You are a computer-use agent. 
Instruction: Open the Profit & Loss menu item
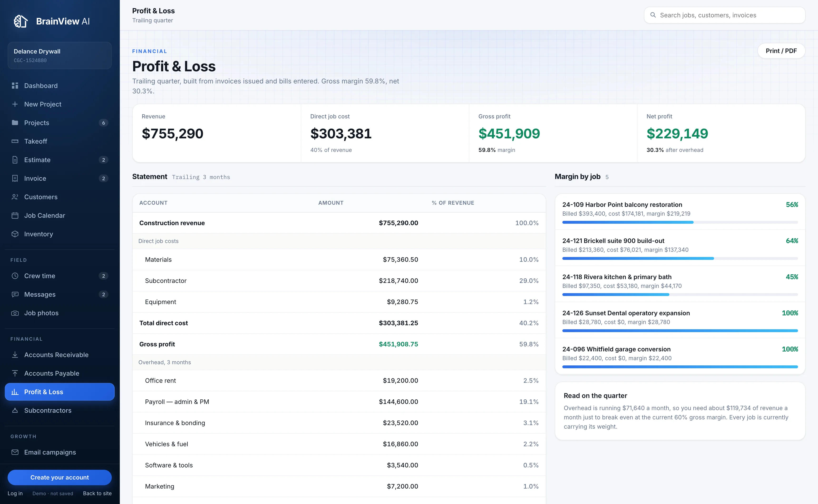click(60, 392)
